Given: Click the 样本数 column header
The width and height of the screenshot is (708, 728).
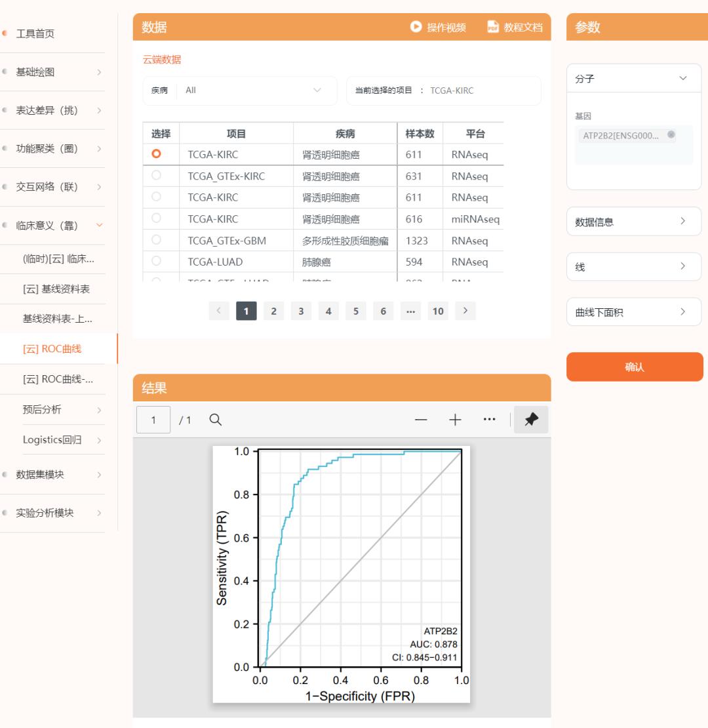Looking at the screenshot, I should pos(420,134).
